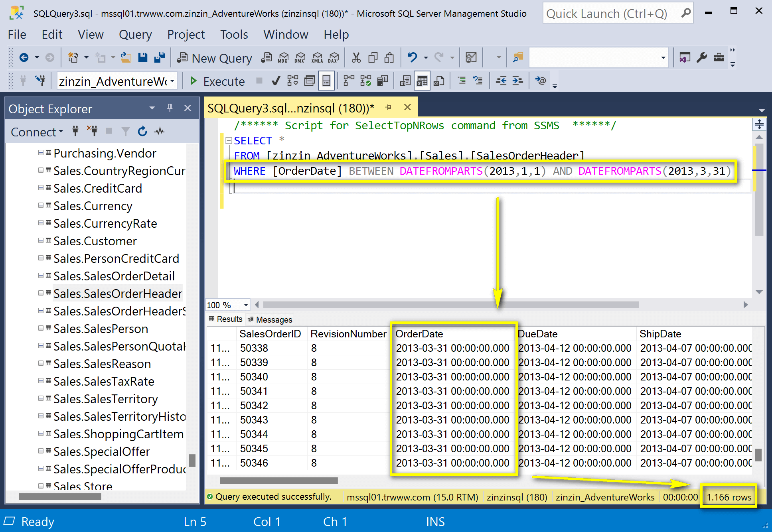Close the Object Explorer panel
772x532 pixels.
point(188,108)
